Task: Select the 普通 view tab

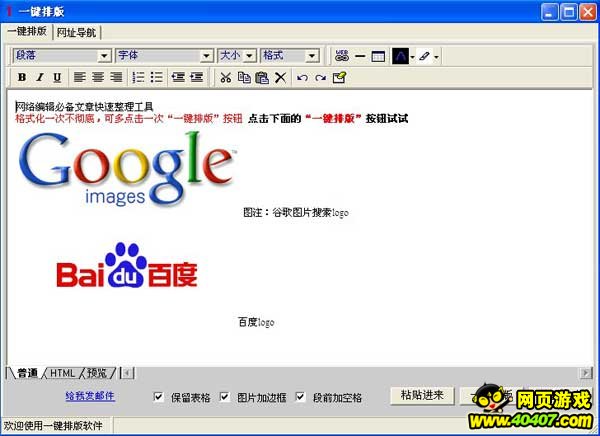Action: (x=27, y=373)
